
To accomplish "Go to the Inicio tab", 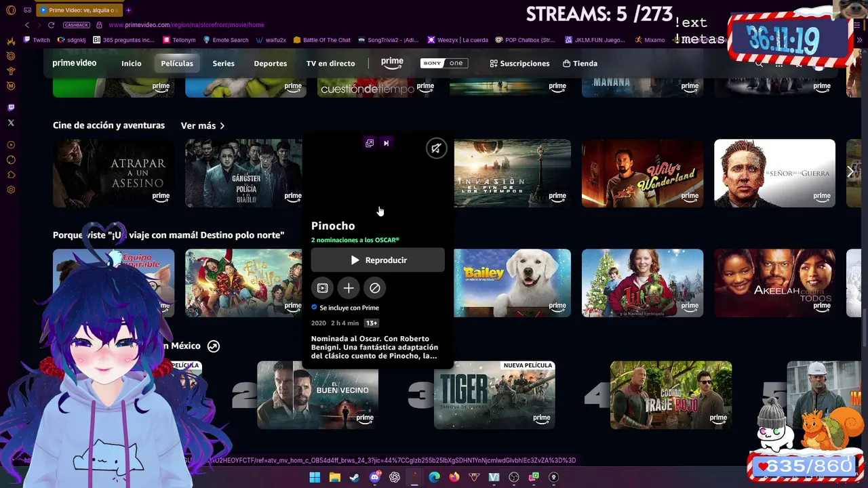I will (132, 63).
